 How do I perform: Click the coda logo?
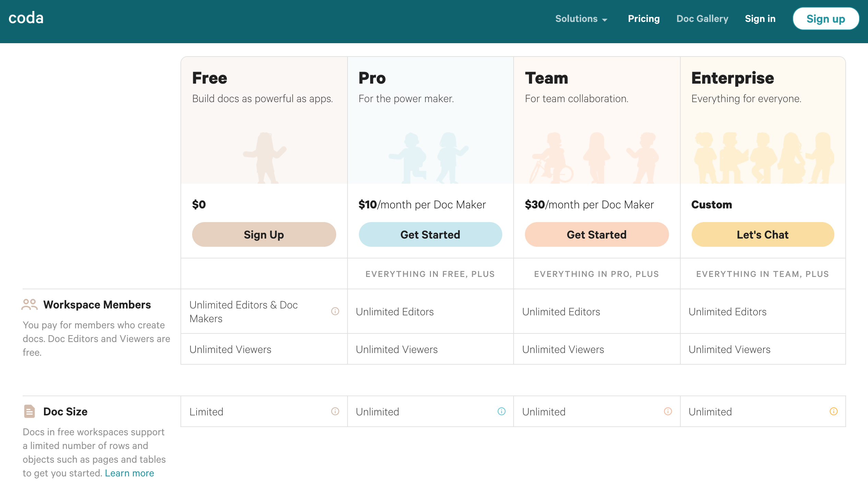[26, 18]
